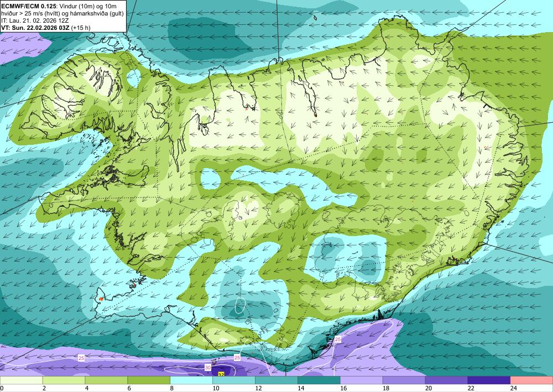Choose the 22–24 m/s dark indigo legend swatch
This screenshot has width=553, height=392.
tap(489, 380)
